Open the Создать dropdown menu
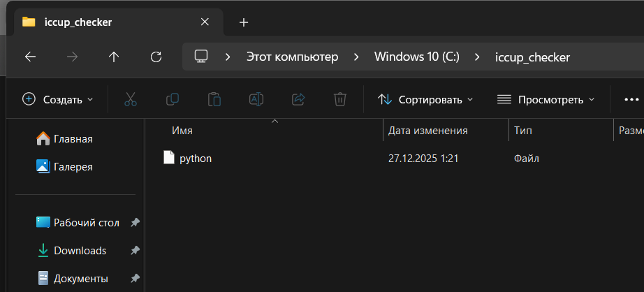This screenshot has width=644, height=292. coord(58,99)
